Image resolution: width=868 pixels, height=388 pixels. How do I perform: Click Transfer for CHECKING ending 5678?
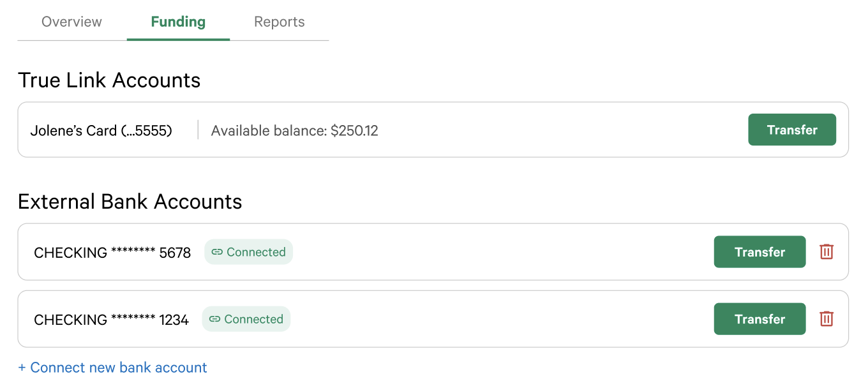[759, 252]
